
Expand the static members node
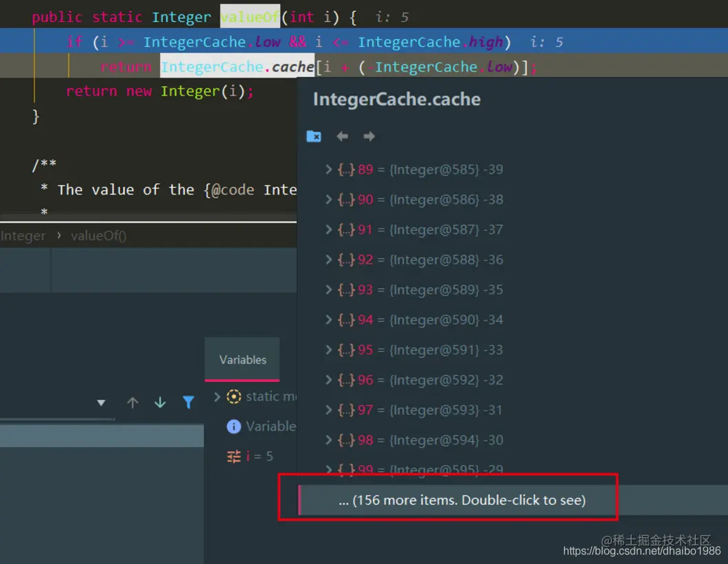tap(217, 396)
